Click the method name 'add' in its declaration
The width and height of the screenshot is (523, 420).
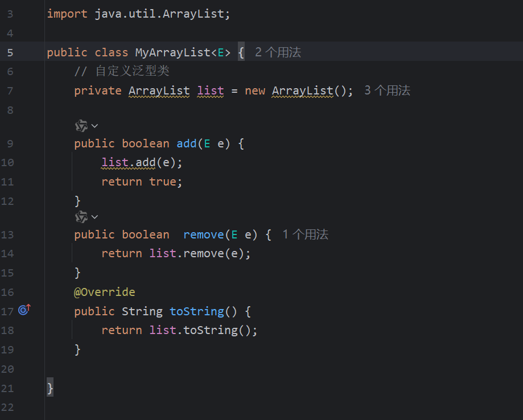tap(187, 144)
